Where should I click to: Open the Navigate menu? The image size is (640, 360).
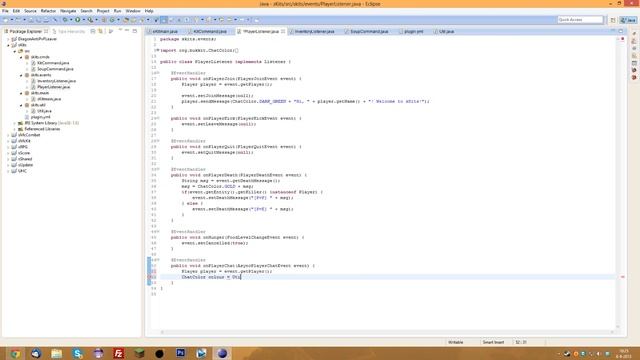68,11
